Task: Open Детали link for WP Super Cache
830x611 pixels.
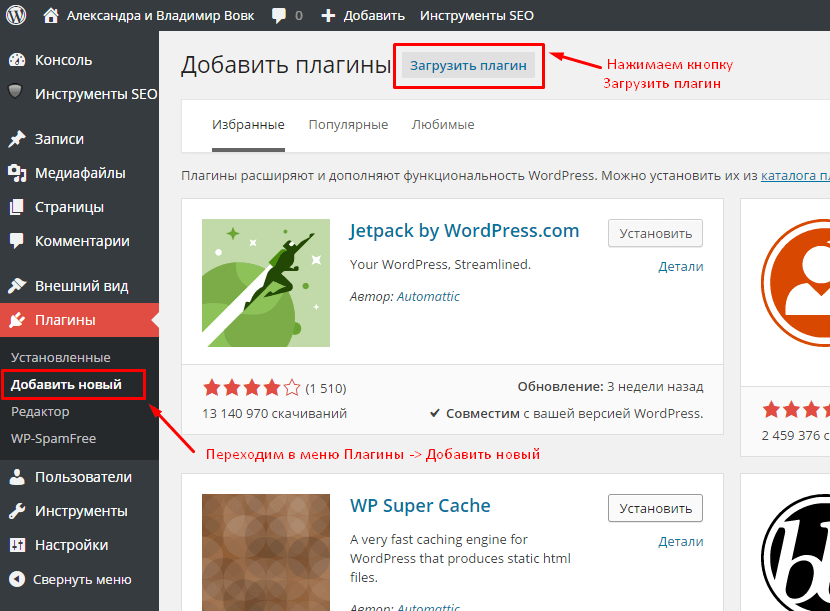Action: click(x=681, y=542)
